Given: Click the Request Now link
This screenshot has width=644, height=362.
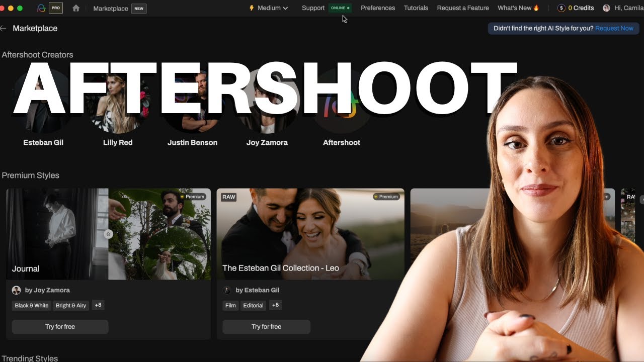Looking at the screenshot, I should tap(614, 28).
